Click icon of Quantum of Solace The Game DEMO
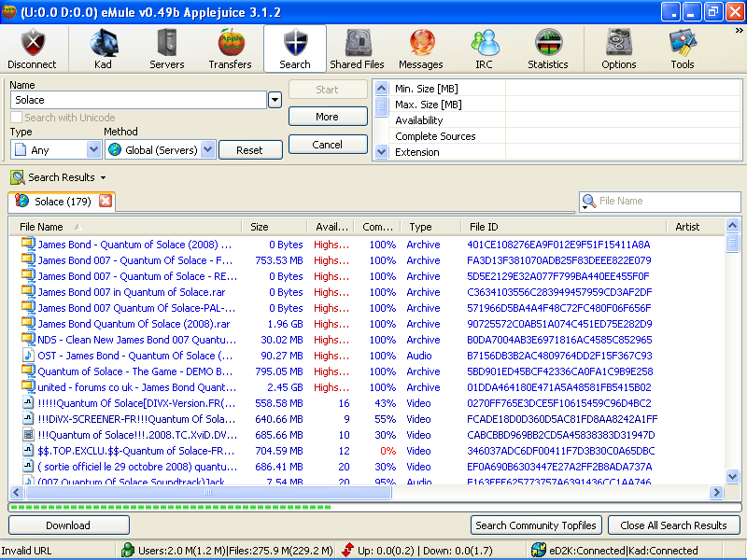747x560 pixels. [28, 371]
